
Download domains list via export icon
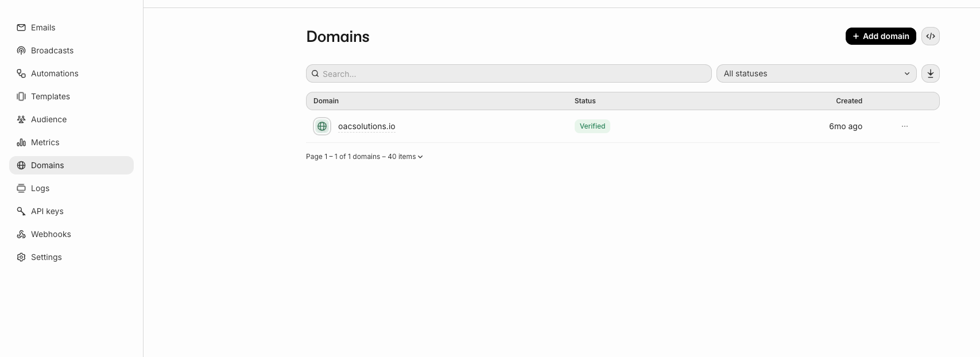click(931, 73)
